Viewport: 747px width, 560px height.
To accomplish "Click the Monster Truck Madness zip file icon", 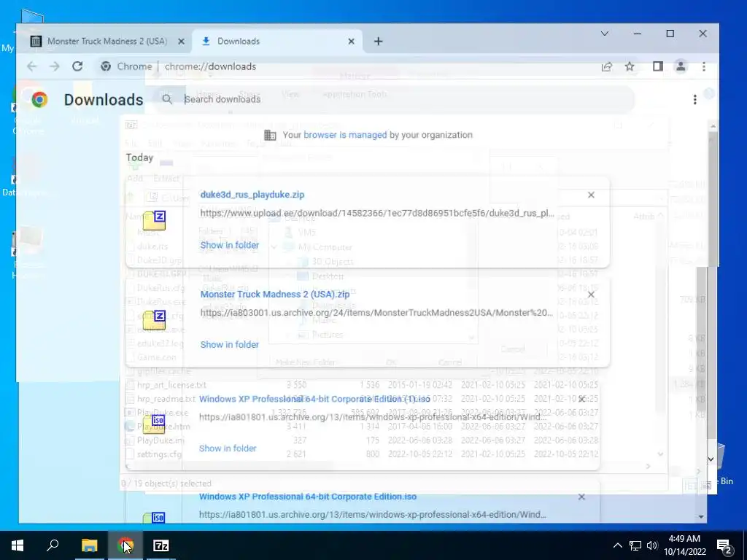I will [x=155, y=320].
